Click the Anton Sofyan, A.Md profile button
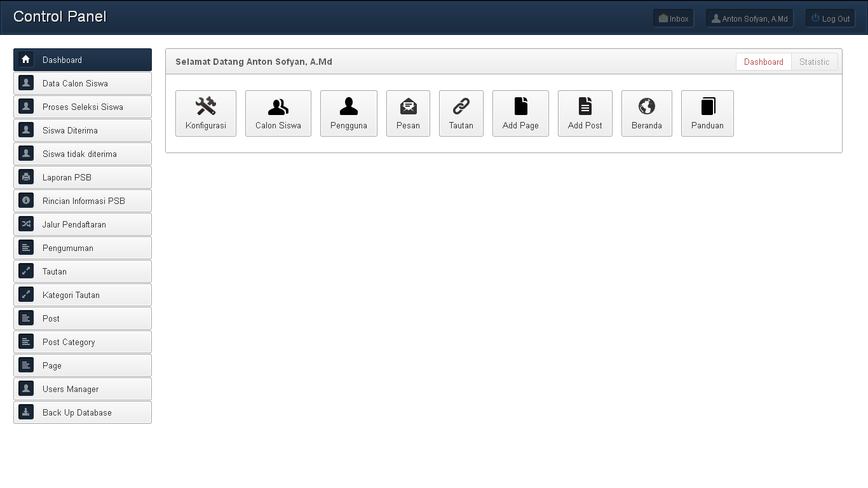This screenshot has height=488, width=868. pyautogui.click(x=750, y=18)
